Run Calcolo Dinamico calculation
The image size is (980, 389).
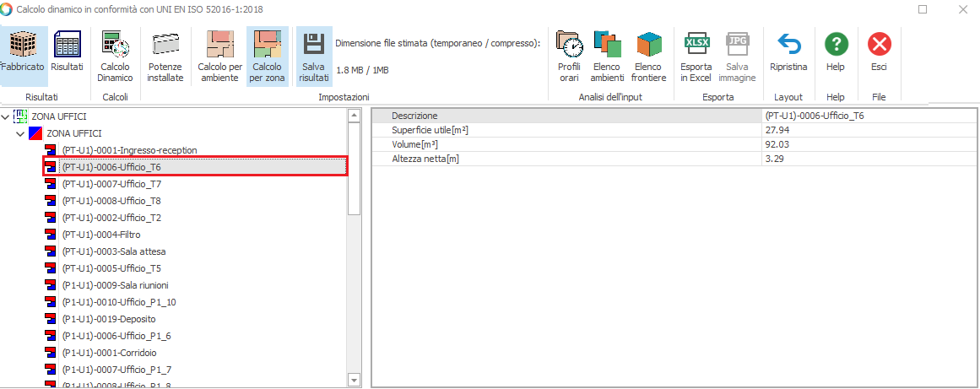coord(115,56)
